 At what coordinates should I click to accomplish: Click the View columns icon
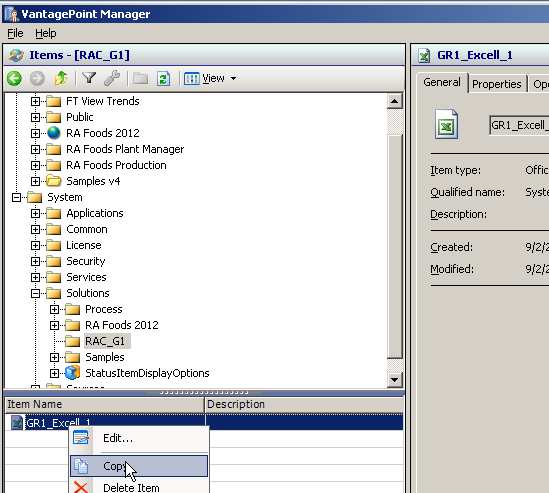pyautogui.click(x=192, y=78)
